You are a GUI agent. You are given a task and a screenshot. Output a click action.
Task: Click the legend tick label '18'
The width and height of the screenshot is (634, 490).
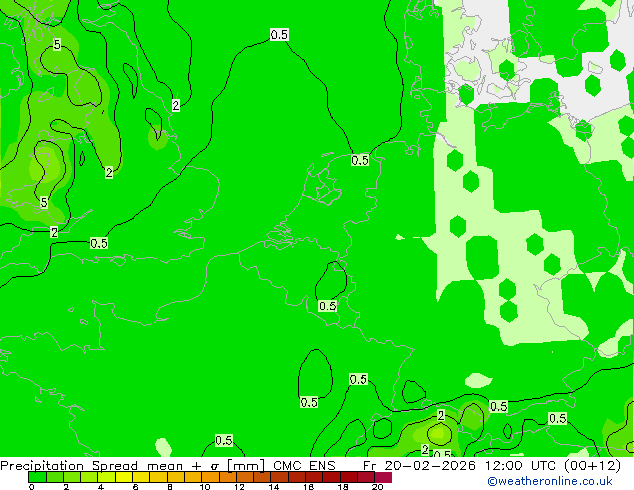343,487
